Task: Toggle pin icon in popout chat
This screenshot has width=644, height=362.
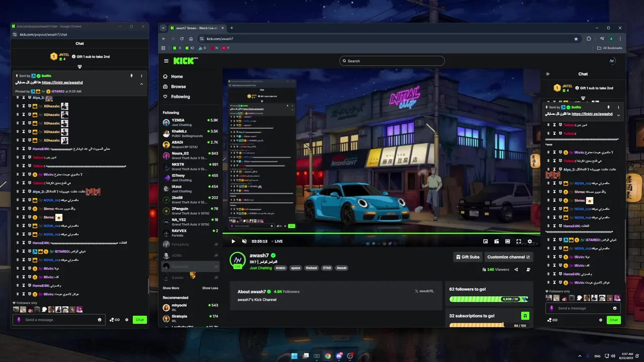Action: pyautogui.click(x=131, y=76)
